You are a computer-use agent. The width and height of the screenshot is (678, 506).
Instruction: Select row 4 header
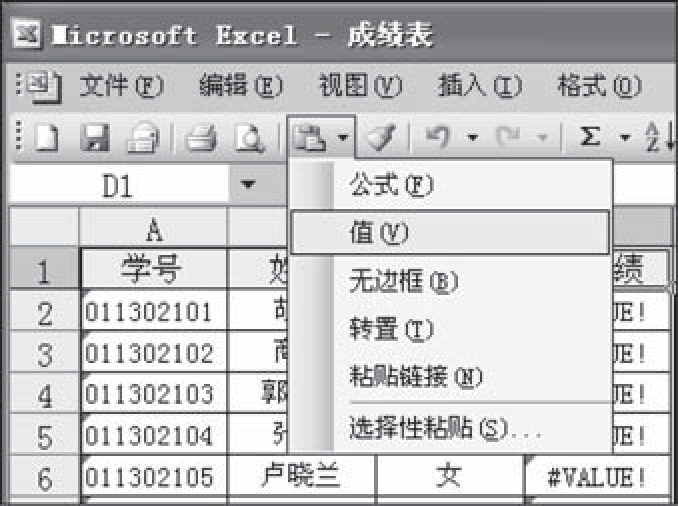pos(44,393)
